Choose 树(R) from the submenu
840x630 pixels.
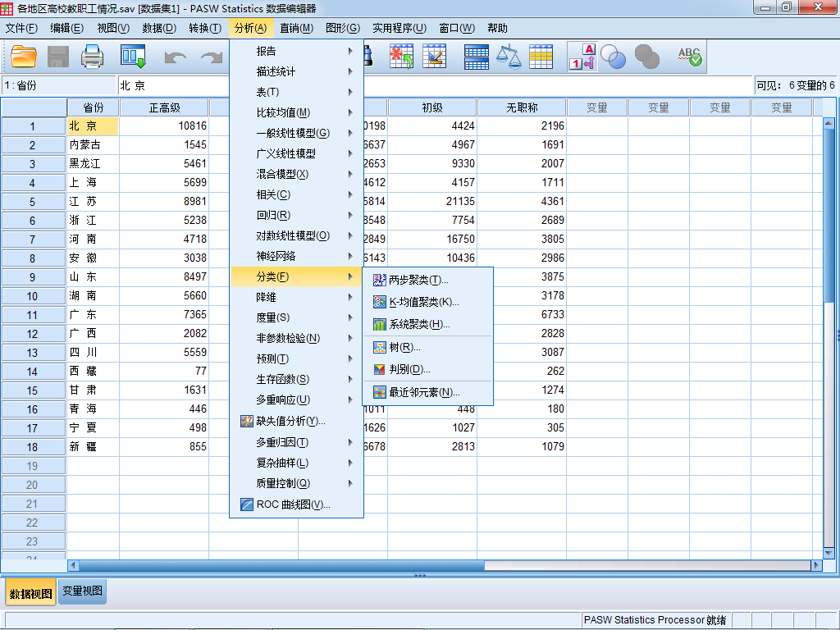(427, 347)
